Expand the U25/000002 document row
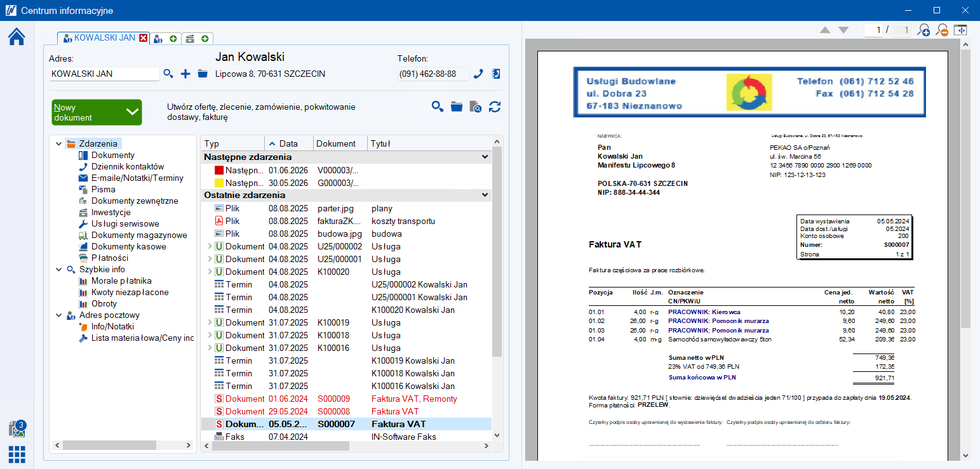 [x=209, y=246]
